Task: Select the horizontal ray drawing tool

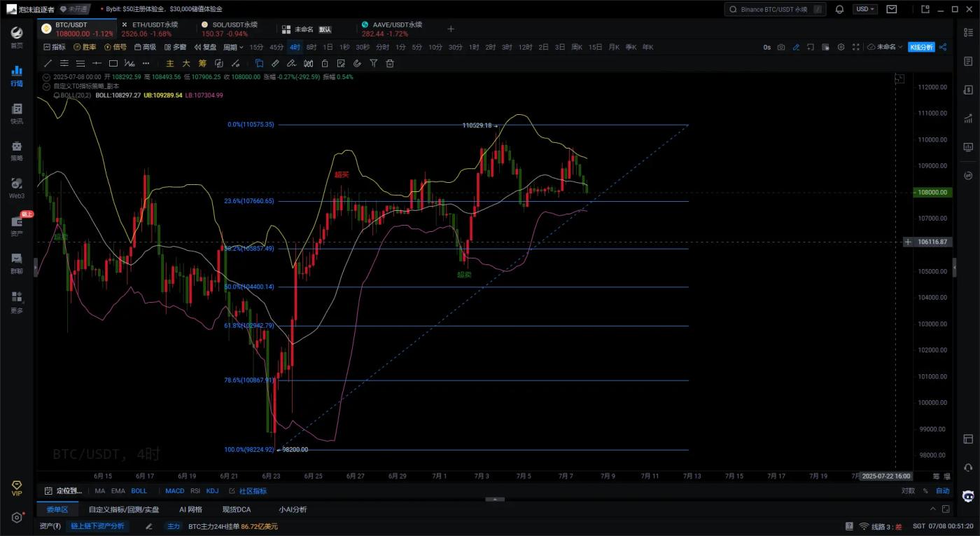Action: (x=97, y=63)
